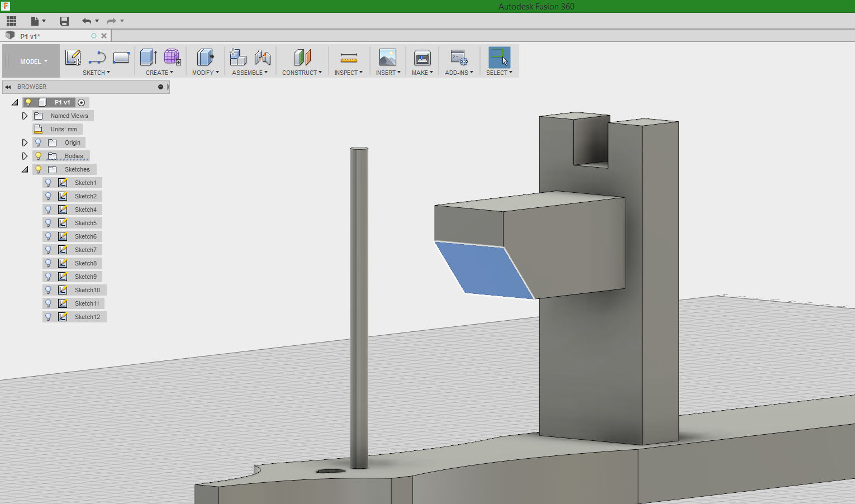
Task: Open the INSPECT menu
Action: point(349,73)
